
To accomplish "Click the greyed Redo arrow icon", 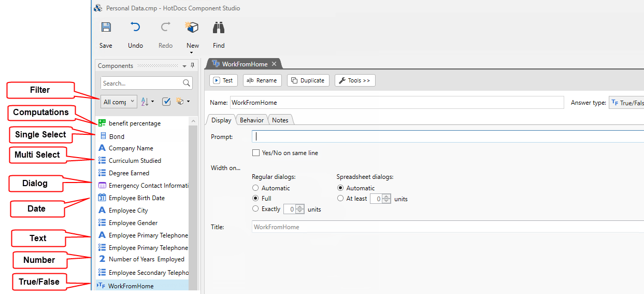I will coord(165,27).
